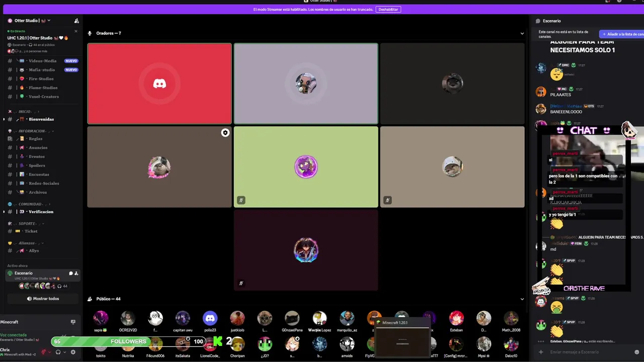Click audience member pollo23 avatar
Viewport: 644px width, 362px height.
click(x=210, y=318)
